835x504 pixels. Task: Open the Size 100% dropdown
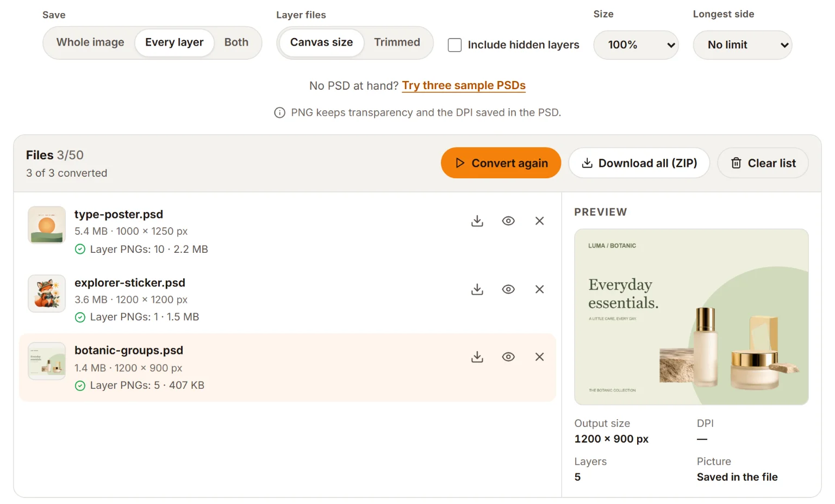coord(636,45)
